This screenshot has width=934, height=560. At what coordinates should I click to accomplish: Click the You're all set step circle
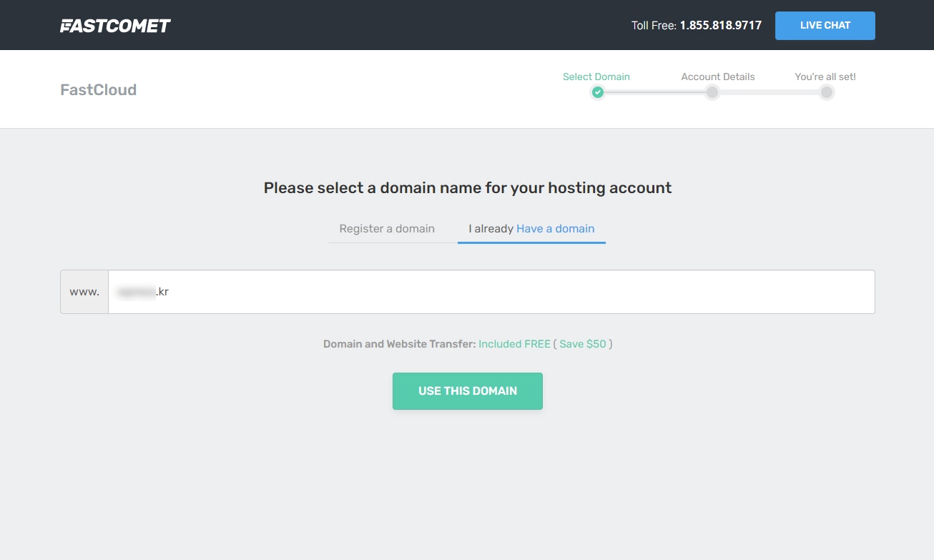[827, 92]
